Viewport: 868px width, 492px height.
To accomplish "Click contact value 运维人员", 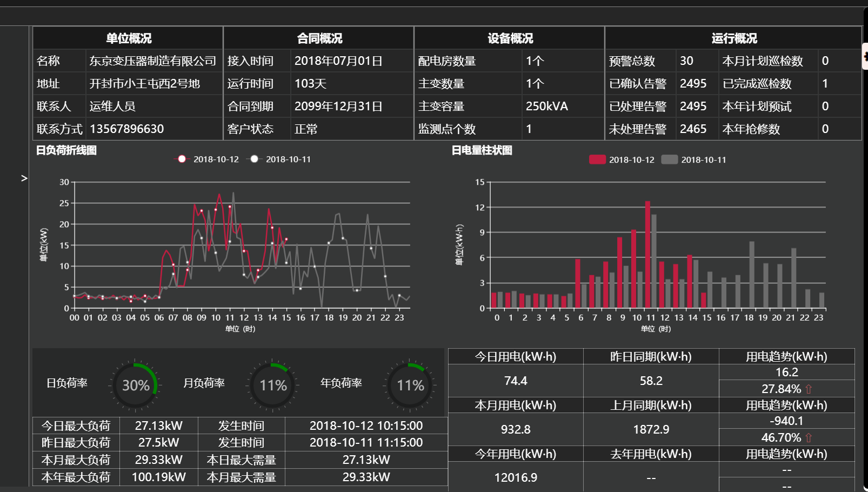I will [x=112, y=107].
